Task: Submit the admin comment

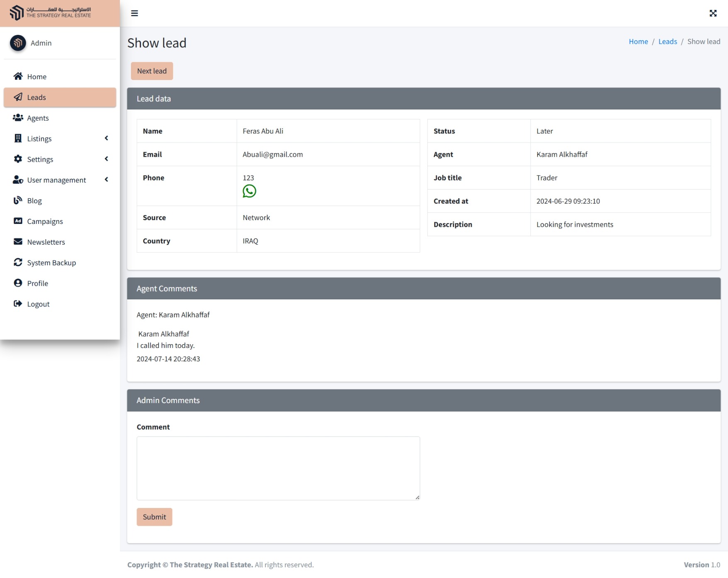Action: [x=154, y=517]
